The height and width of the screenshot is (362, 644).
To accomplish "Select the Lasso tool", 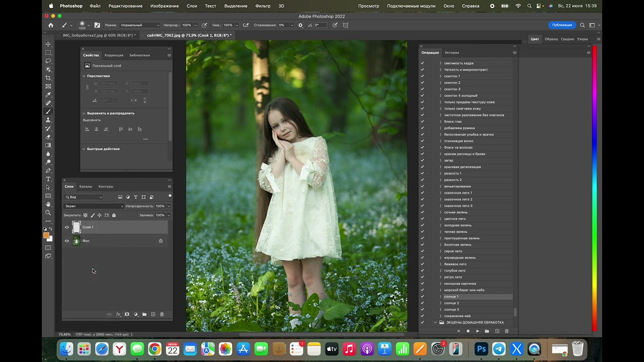I will 48,61.
